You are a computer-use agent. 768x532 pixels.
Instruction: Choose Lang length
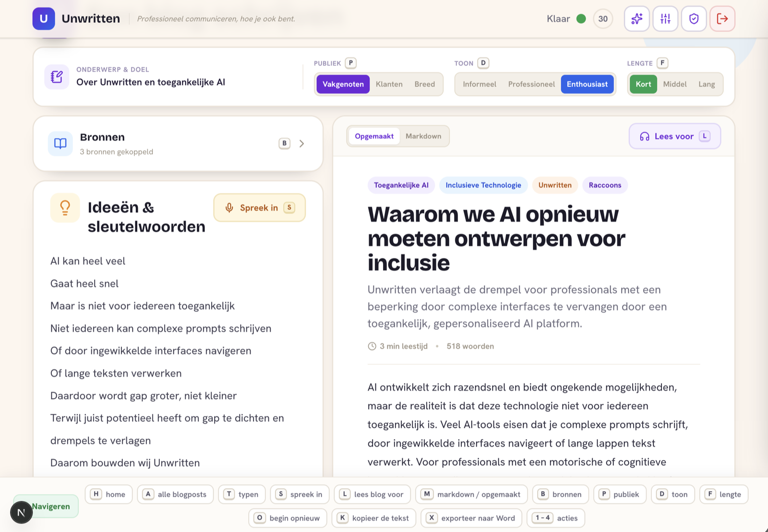point(707,84)
